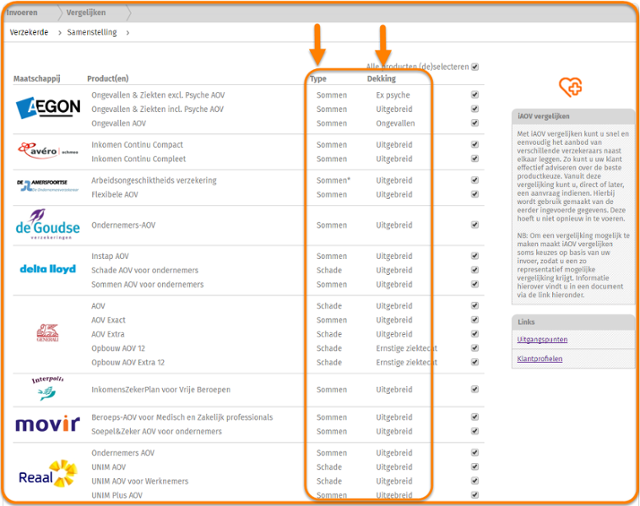Click the Reaal logo
Image resolution: width=640 pixels, height=506 pixels.
pyautogui.click(x=48, y=474)
